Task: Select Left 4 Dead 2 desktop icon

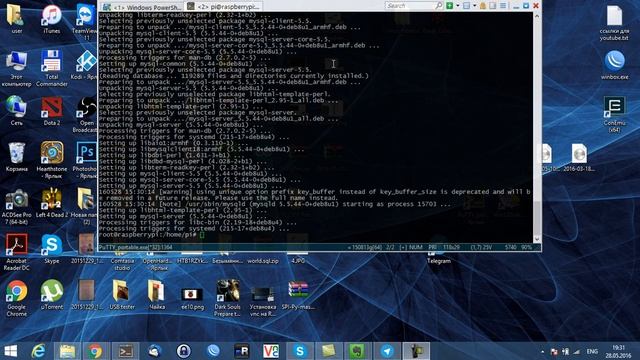Action: point(51,203)
